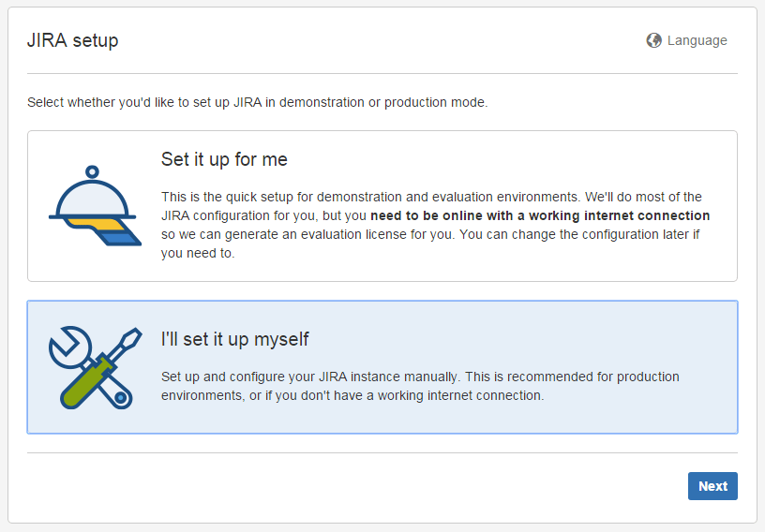Click the crossed wrench and screwdriver icon
The height and width of the screenshot is (532, 765).
[x=95, y=368]
